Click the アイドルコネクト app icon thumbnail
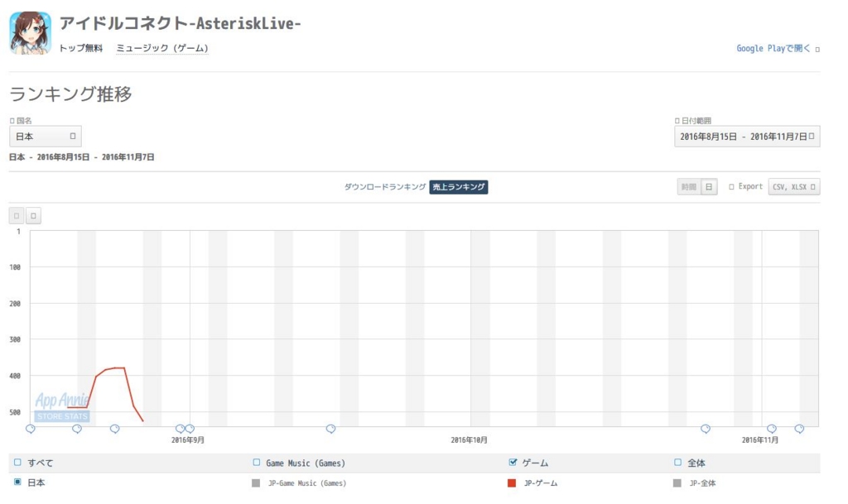This screenshot has width=848, height=504. pos(31,33)
